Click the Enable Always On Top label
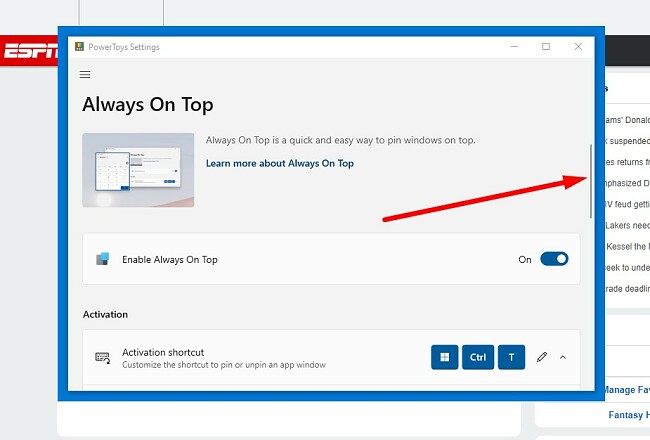 click(x=170, y=260)
